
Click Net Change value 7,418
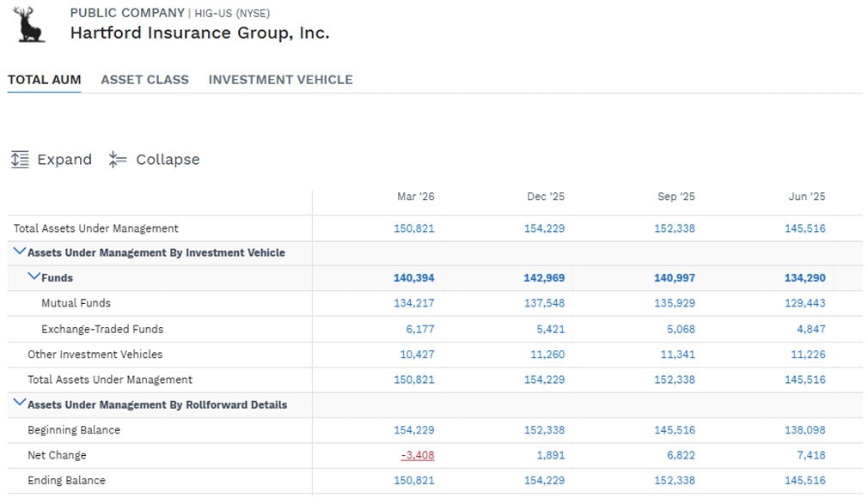[x=811, y=455]
